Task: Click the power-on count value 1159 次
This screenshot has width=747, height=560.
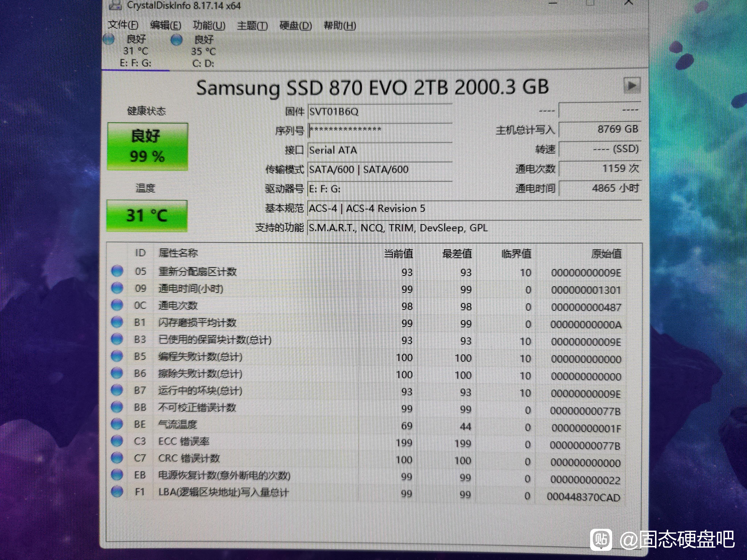Action: pyautogui.click(x=600, y=168)
